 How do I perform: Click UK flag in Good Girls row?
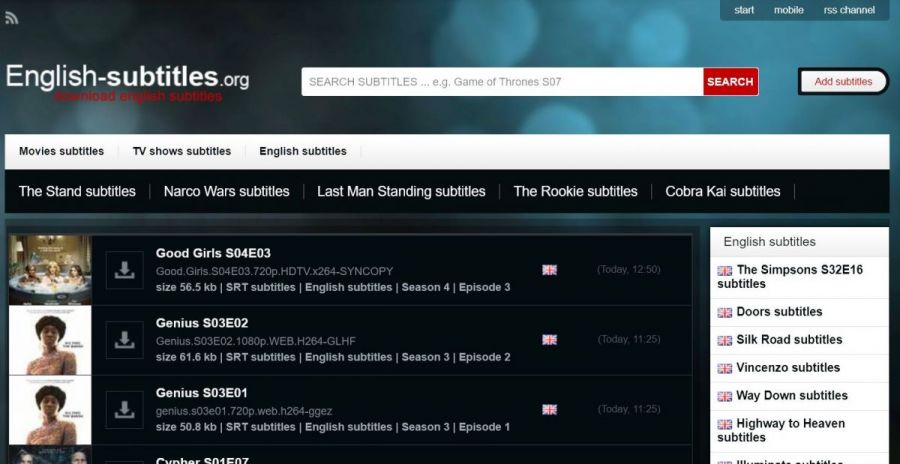(549, 270)
